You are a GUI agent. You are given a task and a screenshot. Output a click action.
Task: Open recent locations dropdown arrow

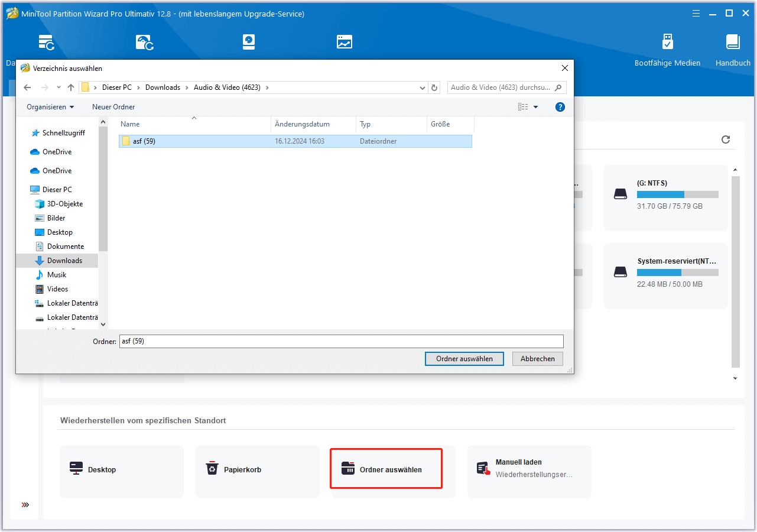tap(59, 87)
